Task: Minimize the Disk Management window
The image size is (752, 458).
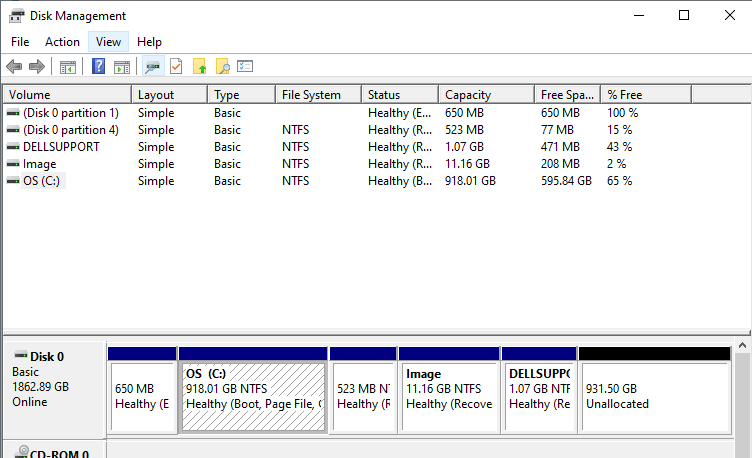Action: [639, 15]
